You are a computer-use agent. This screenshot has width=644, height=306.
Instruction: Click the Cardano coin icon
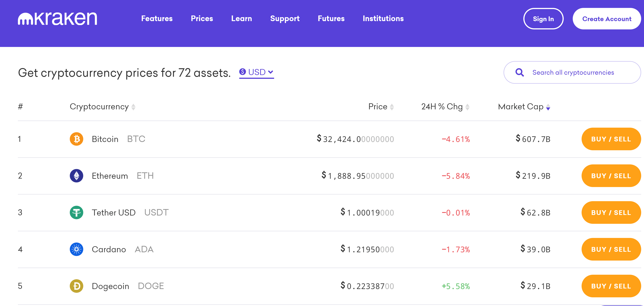click(x=77, y=249)
